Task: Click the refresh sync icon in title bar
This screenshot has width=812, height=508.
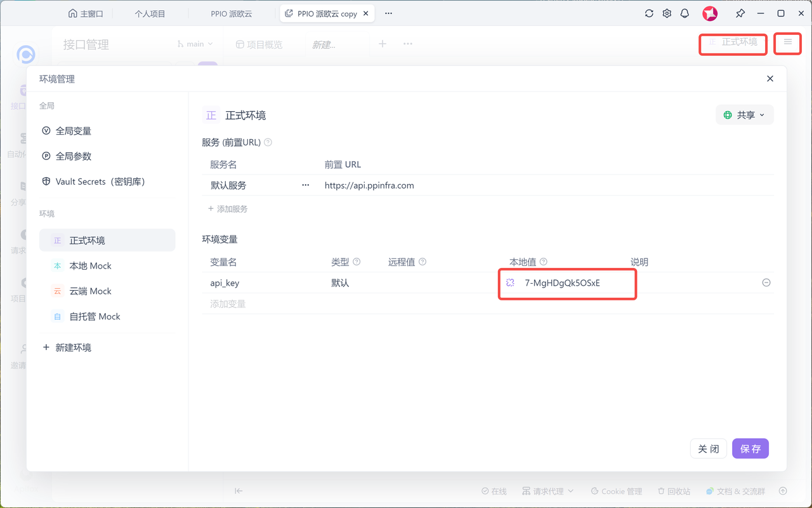Action: tap(649, 13)
